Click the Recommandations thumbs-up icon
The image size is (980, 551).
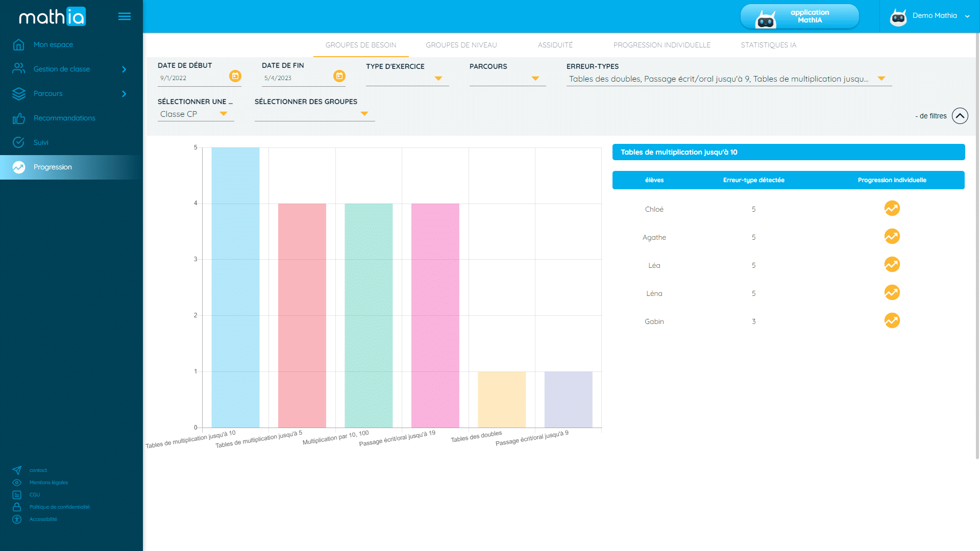tap(19, 118)
